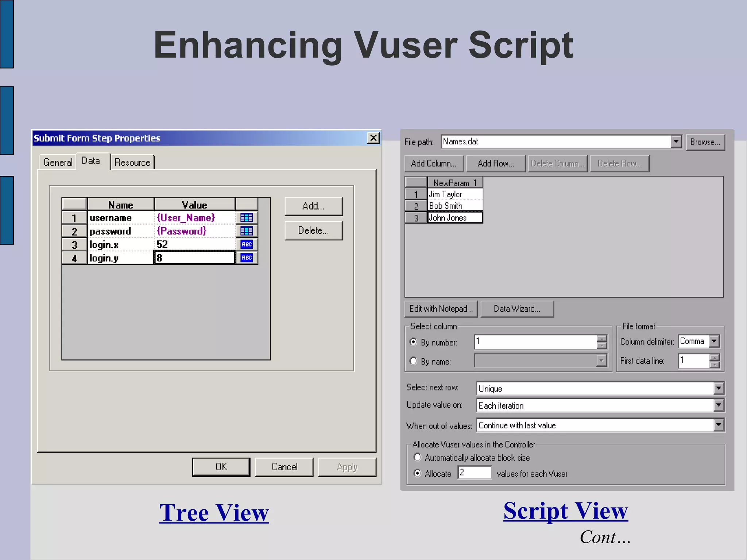Click the Value column header
The width and height of the screenshot is (747, 560).
[195, 205]
